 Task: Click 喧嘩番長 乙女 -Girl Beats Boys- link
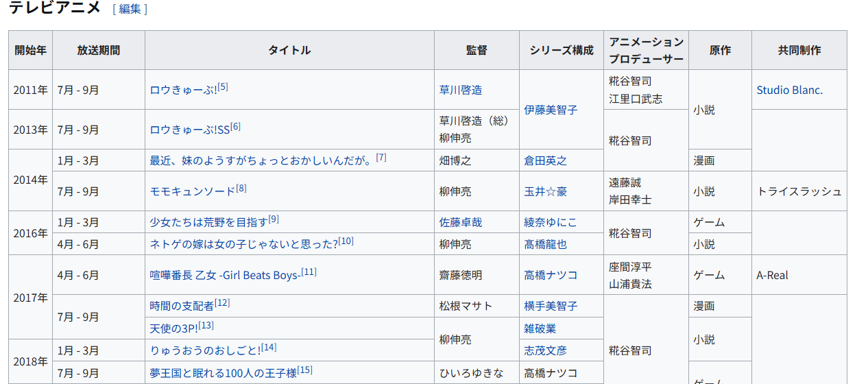(225, 275)
